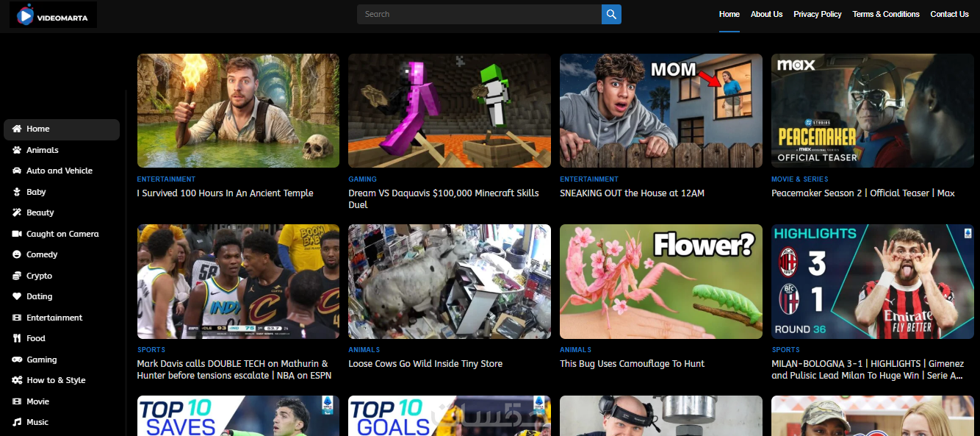Screen dimensions: 980x436
Task: Click the TOP 10 SAVES thumbnail
Action: (238, 416)
